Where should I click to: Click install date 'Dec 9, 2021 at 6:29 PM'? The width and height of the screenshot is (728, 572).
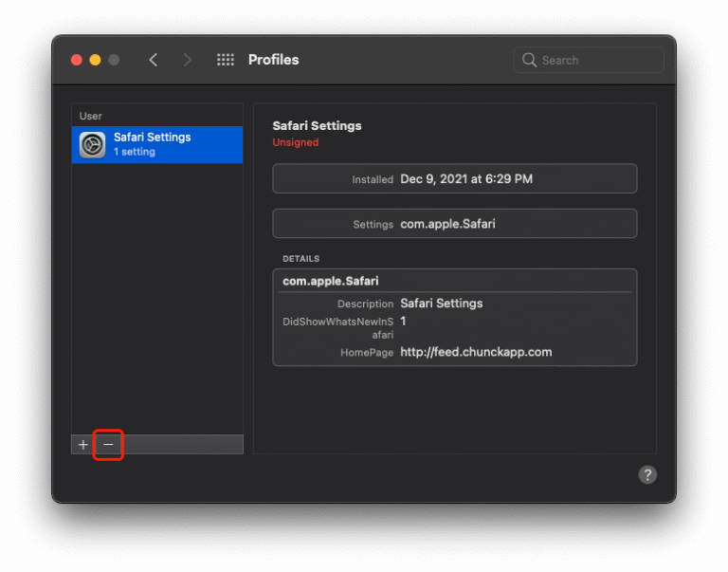[x=466, y=179]
